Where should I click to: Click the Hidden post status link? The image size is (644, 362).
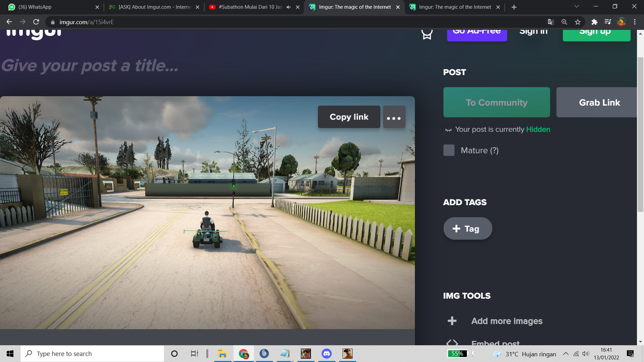pos(538,129)
